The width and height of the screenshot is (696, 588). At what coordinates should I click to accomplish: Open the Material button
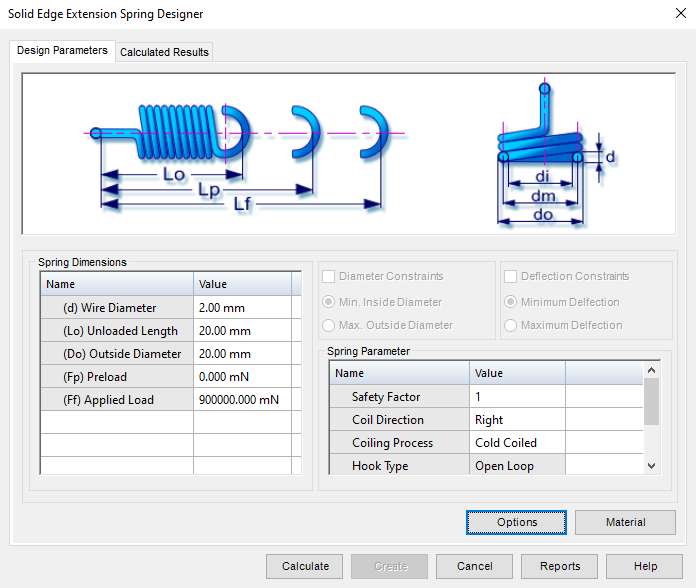(x=625, y=522)
